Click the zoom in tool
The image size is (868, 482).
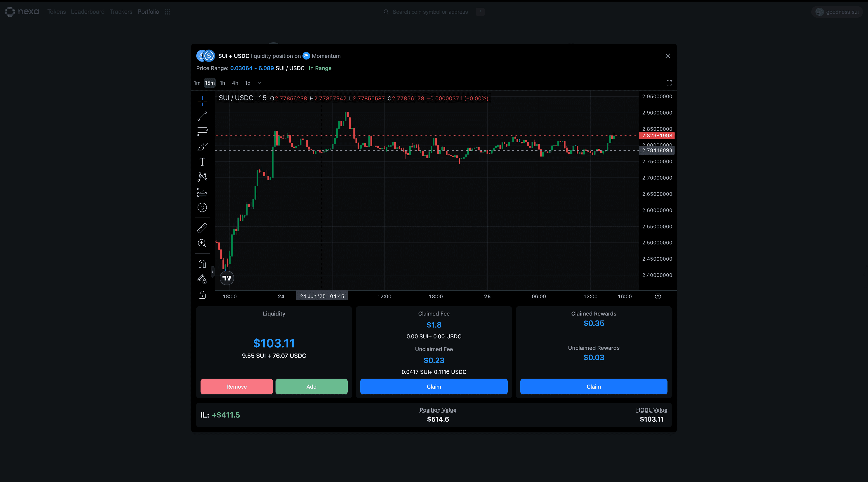tap(202, 243)
